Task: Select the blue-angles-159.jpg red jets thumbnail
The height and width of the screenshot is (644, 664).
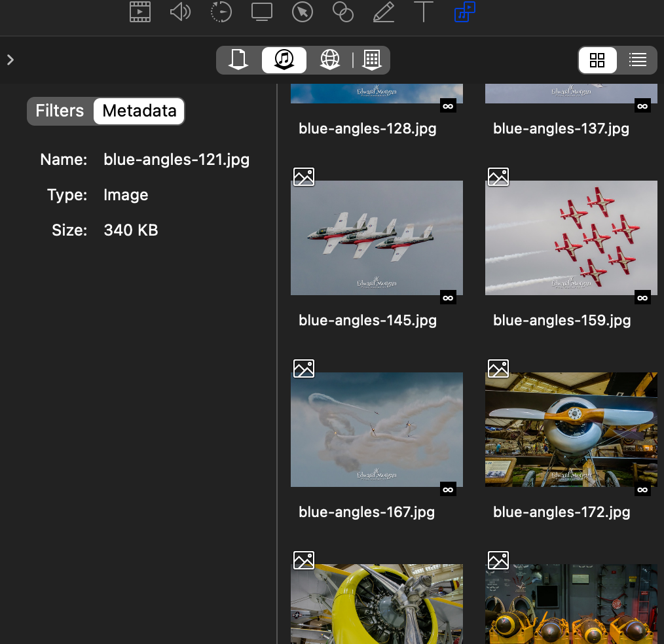Action: point(571,238)
